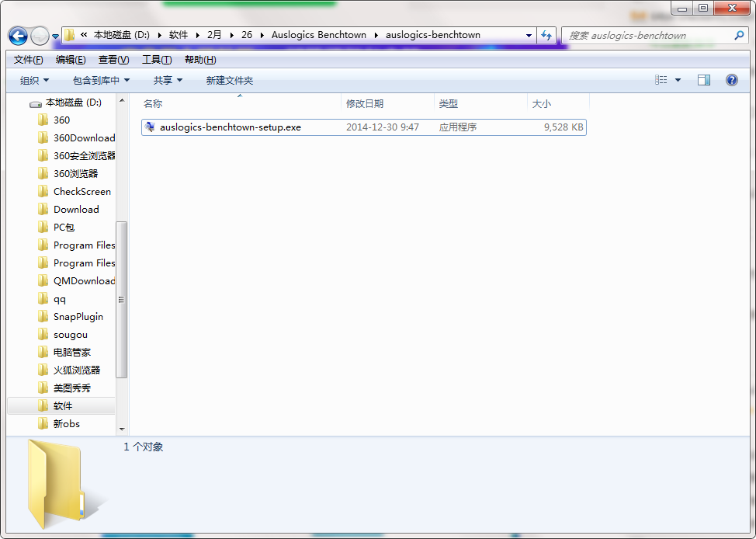This screenshot has height=539, width=756.
Task: Select the Download folder in the tree
Action: (76, 210)
